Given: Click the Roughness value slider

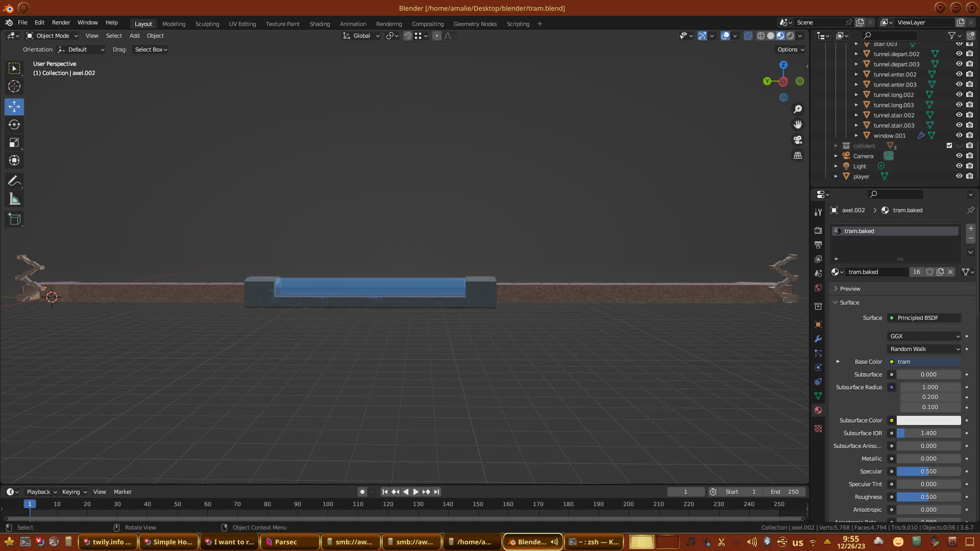Looking at the screenshot, I should coord(928,497).
